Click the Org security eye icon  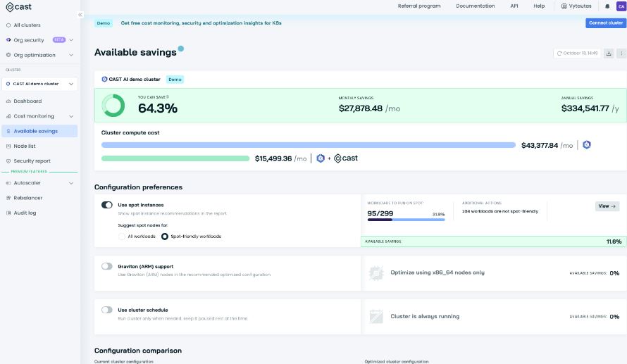(8, 40)
